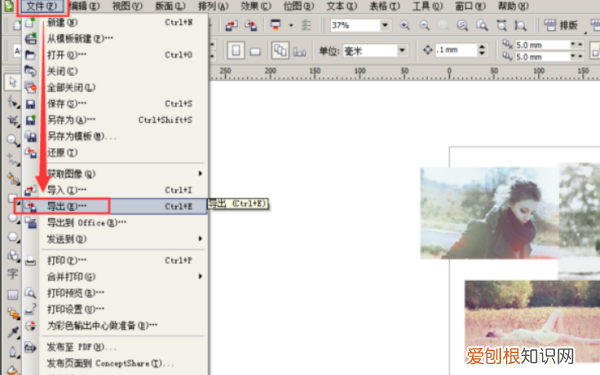The image size is (600, 375).
Task: Expand 发送到 (Send To) submenu
Action: [x=115, y=239]
